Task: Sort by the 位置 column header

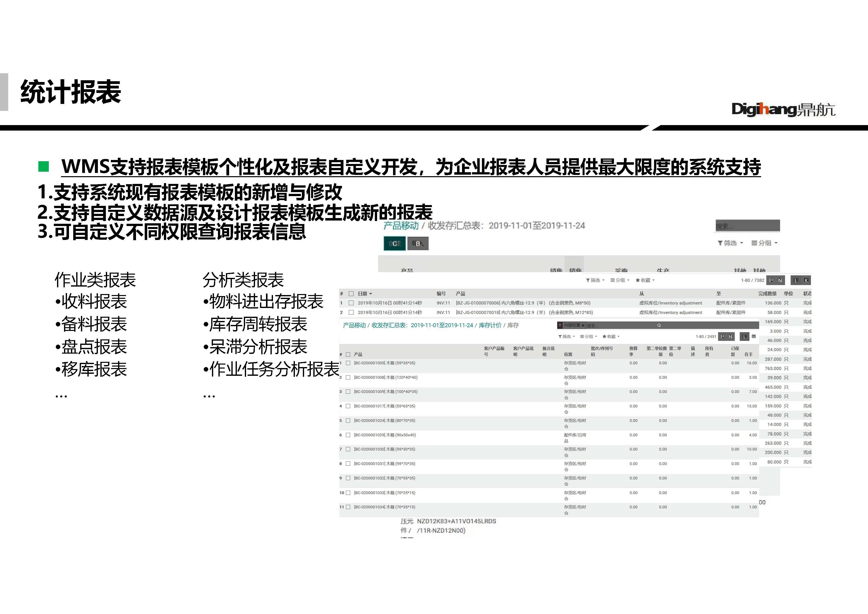Action: click(x=568, y=355)
